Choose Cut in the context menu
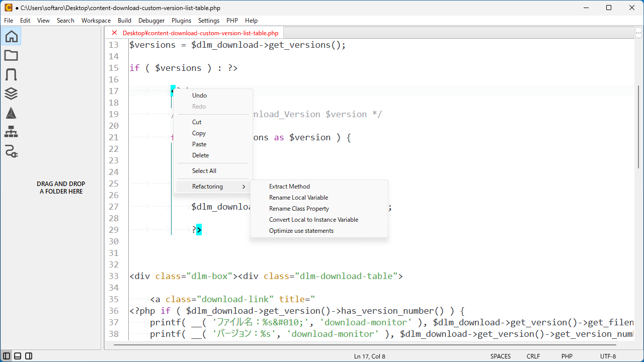The image size is (644, 362). 213,122
